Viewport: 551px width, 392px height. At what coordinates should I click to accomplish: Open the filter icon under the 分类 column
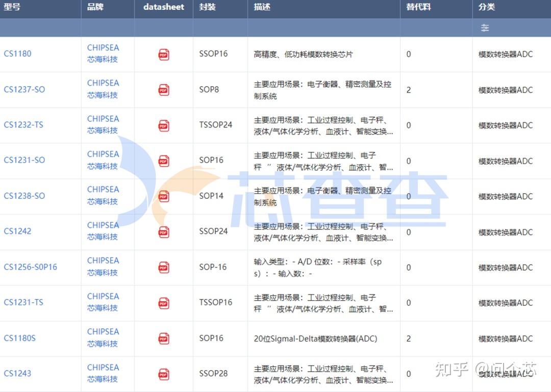coord(484,28)
